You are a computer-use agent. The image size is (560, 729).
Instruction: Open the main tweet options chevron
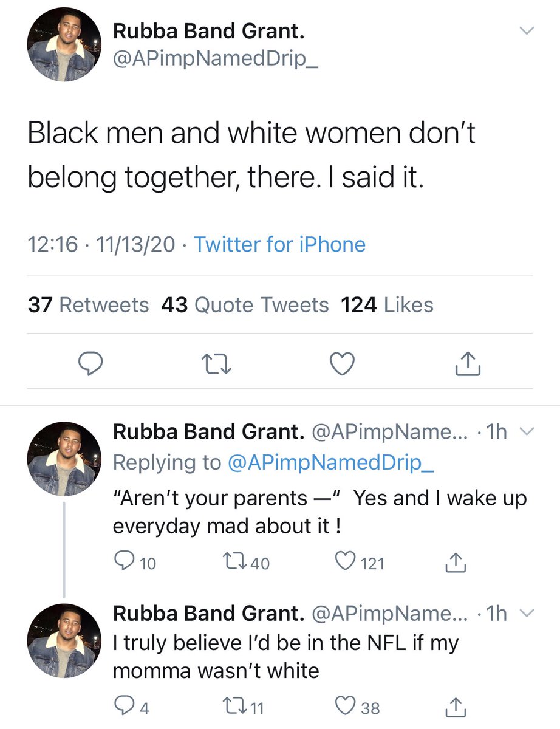pos(527,31)
